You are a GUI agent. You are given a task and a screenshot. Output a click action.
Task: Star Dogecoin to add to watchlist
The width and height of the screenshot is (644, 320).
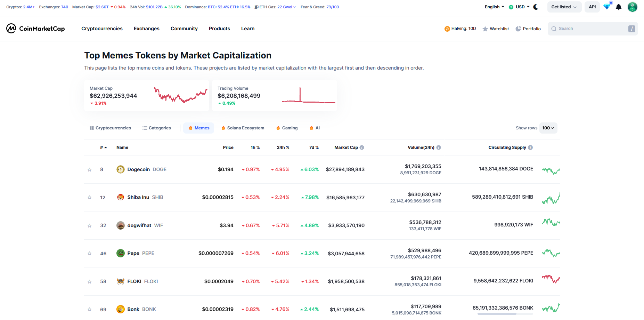[90, 170]
